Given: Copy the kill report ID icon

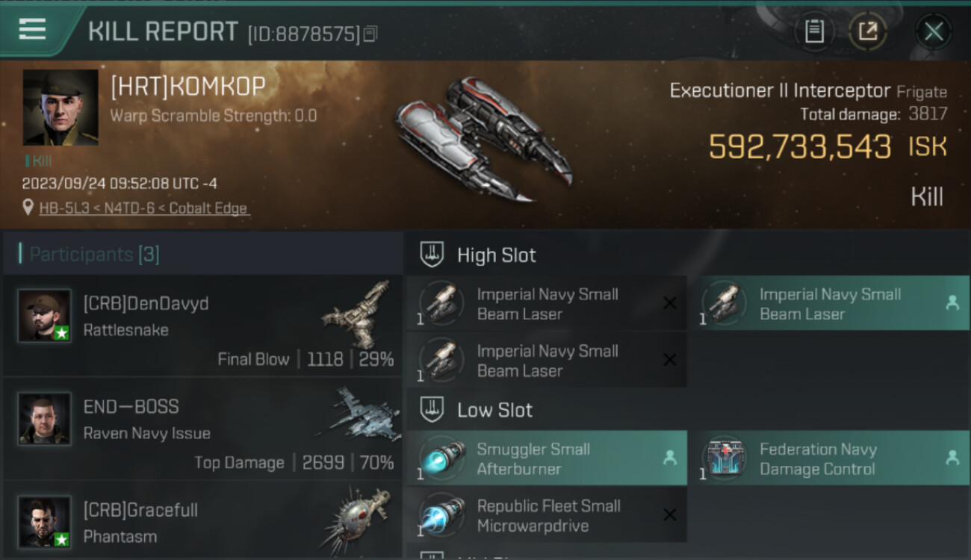Looking at the screenshot, I should 371,34.
